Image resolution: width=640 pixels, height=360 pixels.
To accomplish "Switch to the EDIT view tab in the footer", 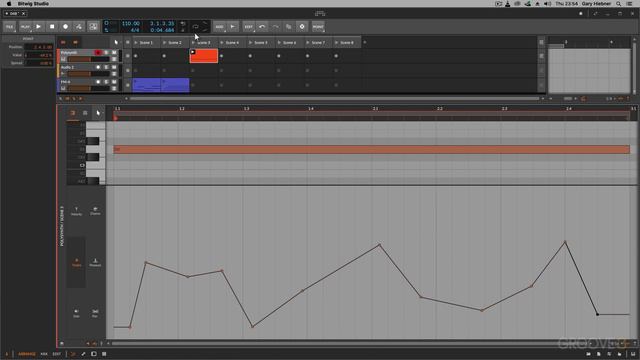I will [57, 354].
